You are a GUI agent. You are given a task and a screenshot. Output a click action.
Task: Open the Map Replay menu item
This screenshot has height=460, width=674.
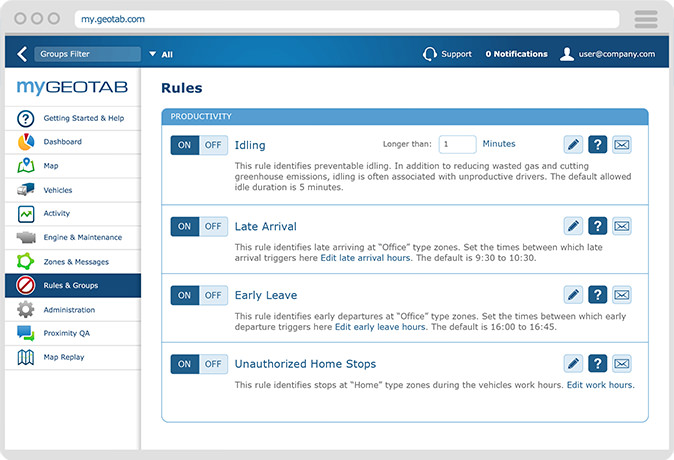(x=73, y=357)
